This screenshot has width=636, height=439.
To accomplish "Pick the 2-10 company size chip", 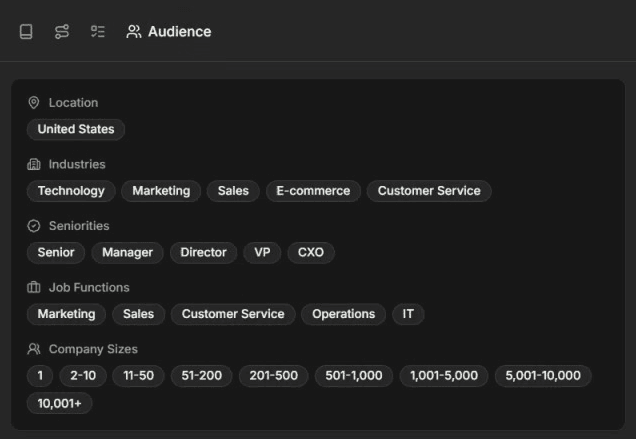I will pyautogui.click(x=83, y=376).
